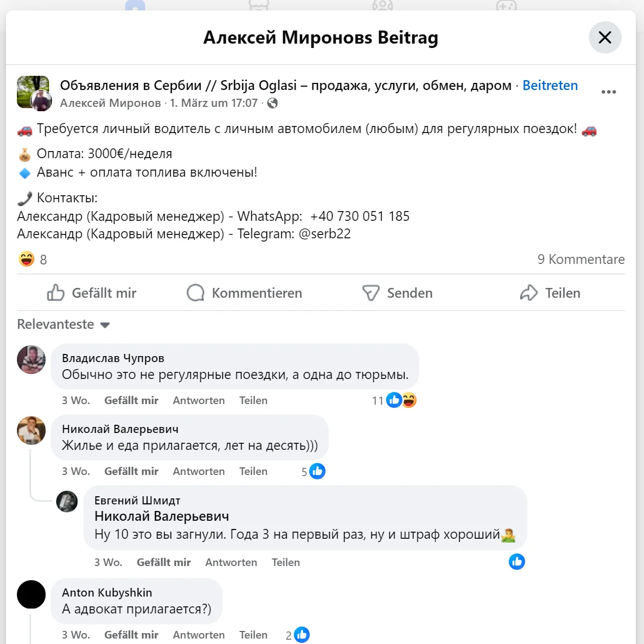Open Anton Kubyshkin's profile avatar

pyautogui.click(x=31, y=594)
